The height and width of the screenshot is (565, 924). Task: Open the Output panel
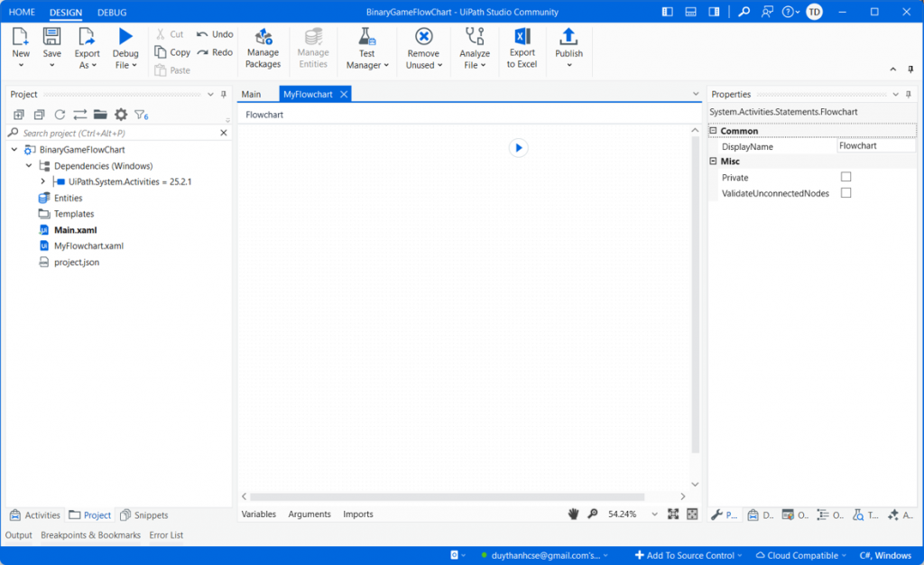point(19,535)
